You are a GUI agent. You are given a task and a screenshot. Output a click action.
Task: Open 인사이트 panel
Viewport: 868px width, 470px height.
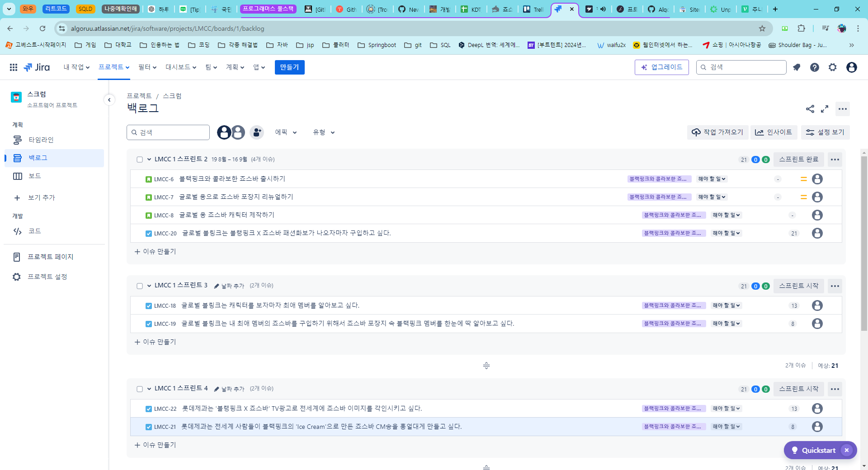pyautogui.click(x=774, y=132)
